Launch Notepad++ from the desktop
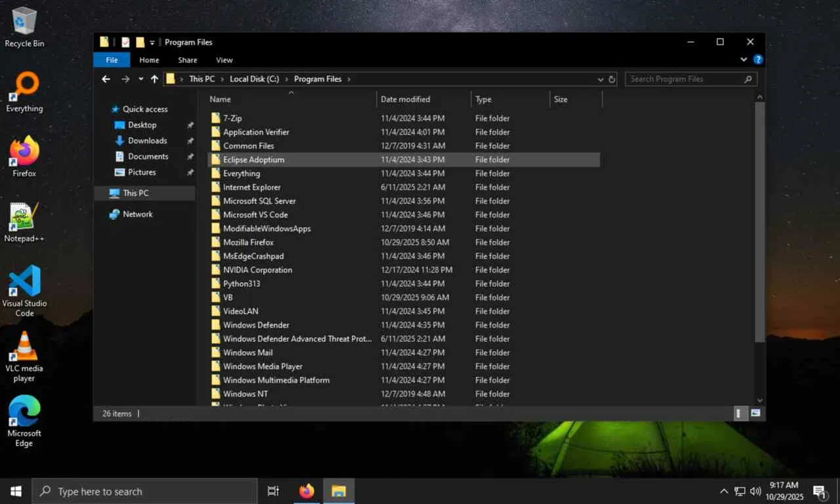Screen dimensions: 840x504 [24, 222]
